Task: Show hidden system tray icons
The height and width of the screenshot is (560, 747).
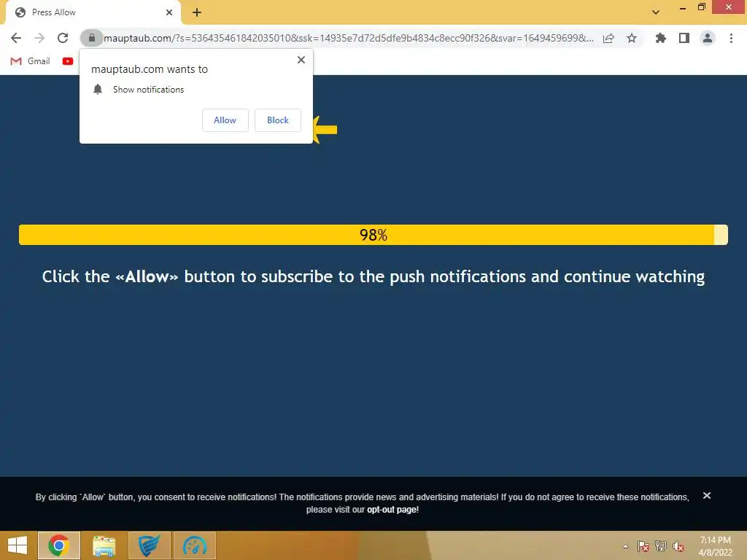Action: (625, 546)
